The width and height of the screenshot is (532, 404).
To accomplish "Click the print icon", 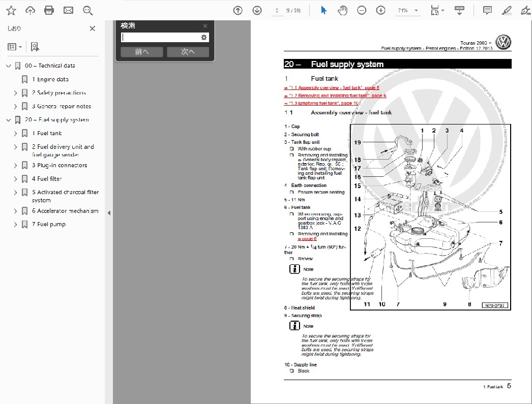I will 49,10.
